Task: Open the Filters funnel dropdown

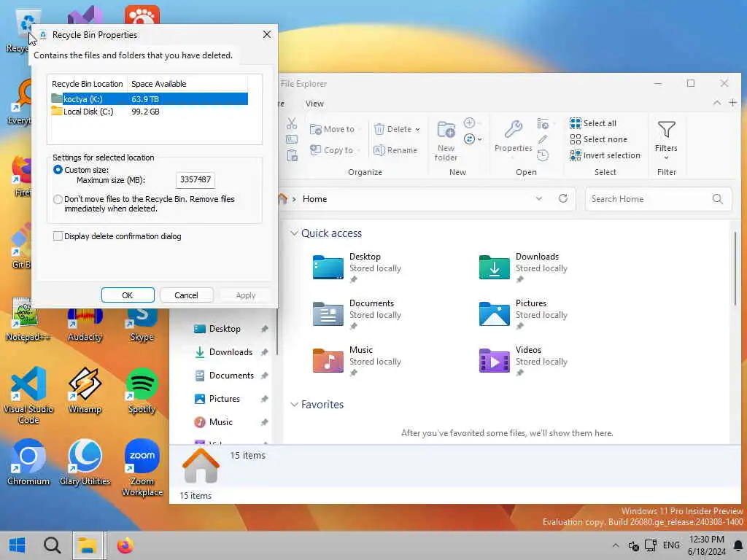Action: [x=666, y=140]
